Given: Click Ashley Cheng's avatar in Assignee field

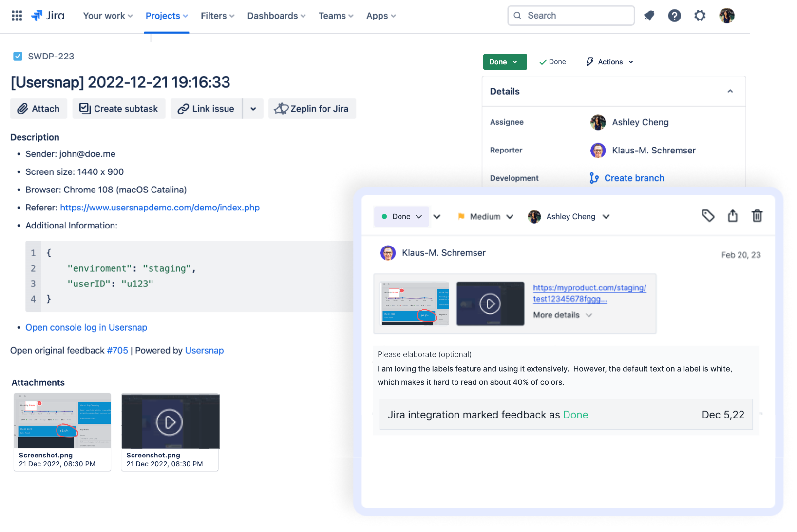Looking at the screenshot, I should [x=598, y=122].
